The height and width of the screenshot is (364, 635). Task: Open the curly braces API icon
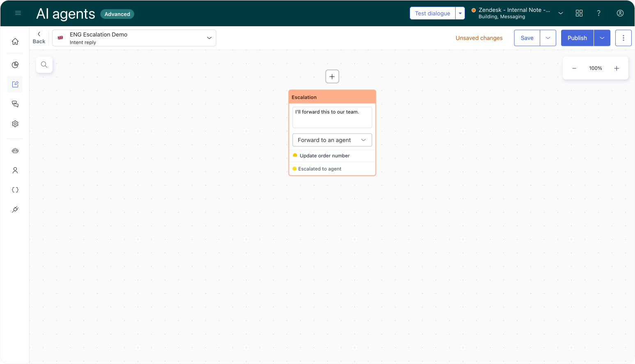tap(15, 190)
